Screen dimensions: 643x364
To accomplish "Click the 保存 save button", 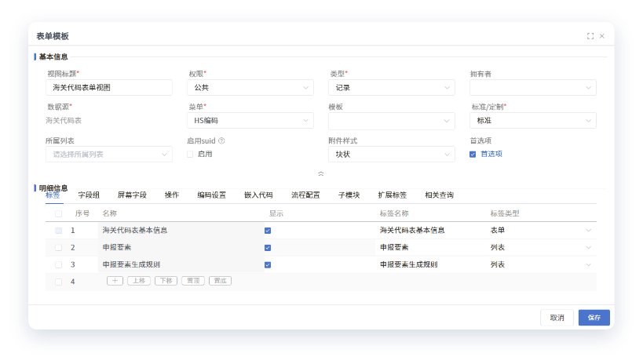I will point(594,318).
